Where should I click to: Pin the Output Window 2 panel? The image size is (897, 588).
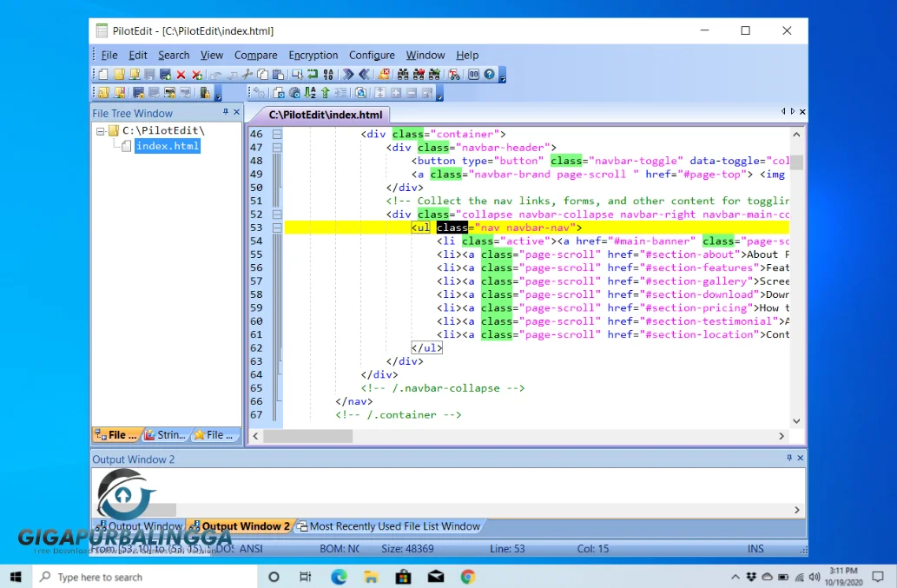click(789, 458)
